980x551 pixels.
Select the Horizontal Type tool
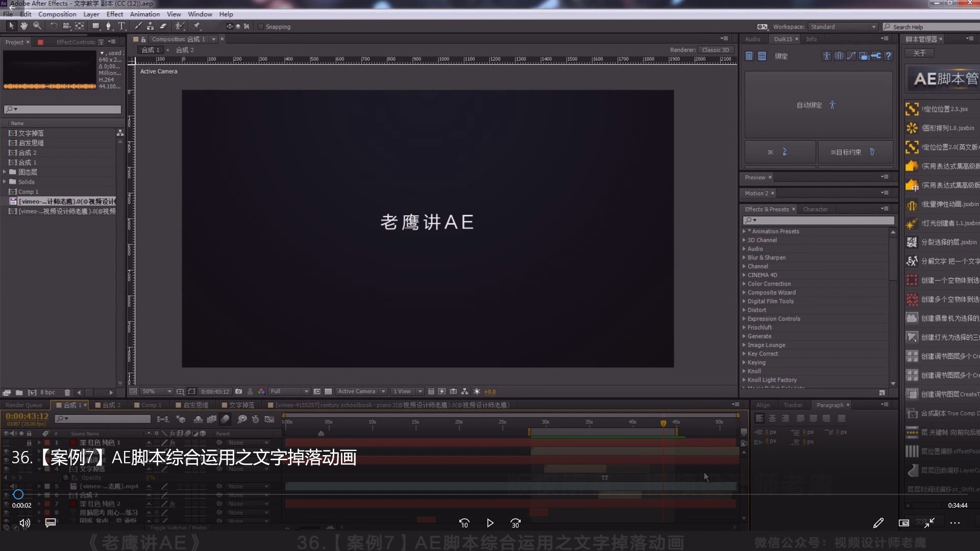coord(121,26)
